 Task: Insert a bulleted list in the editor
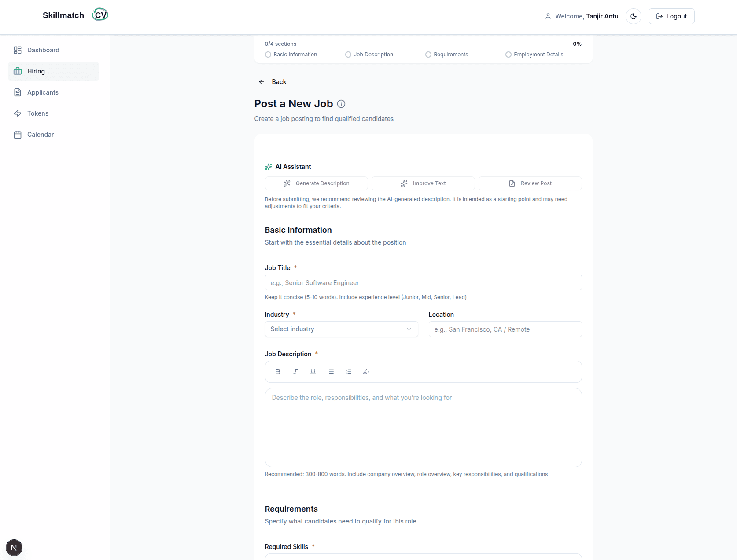click(x=331, y=372)
